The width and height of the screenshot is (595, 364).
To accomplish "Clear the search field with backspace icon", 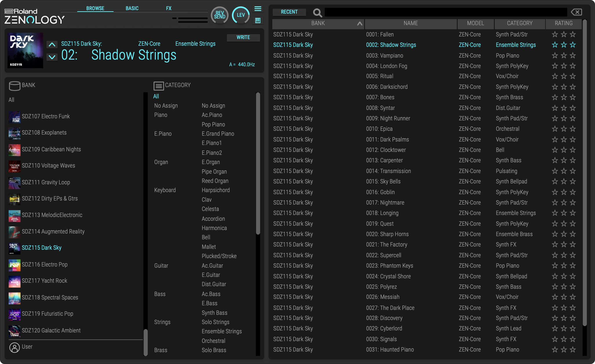I will [576, 12].
